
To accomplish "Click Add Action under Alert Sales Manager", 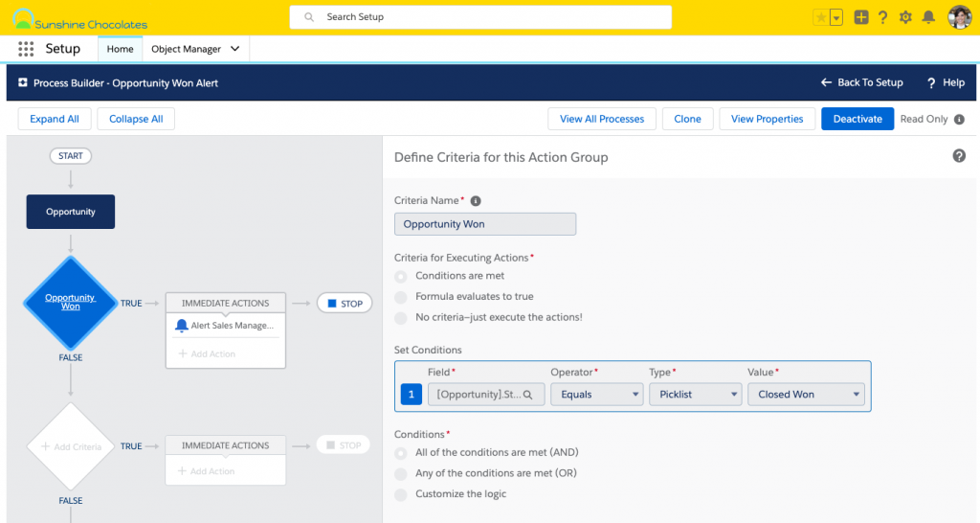I will (x=207, y=354).
